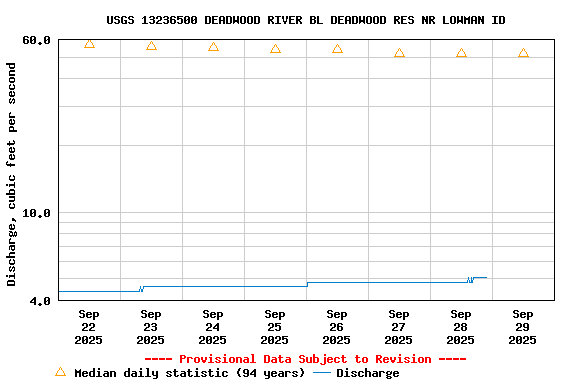Screen dimensions: 576x384
Task: Click the median triangle marker above Sep 26
Action: (x=337, y=49)
